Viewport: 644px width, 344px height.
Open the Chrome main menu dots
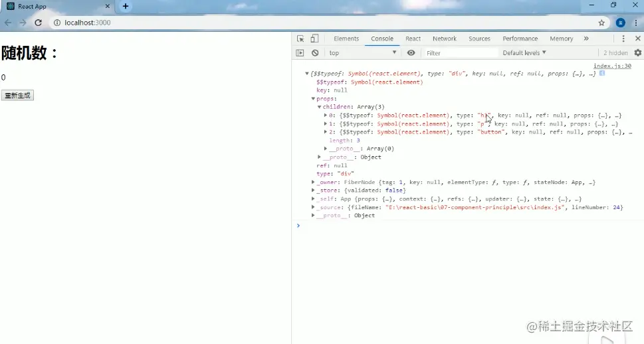(x=636, y=23)
